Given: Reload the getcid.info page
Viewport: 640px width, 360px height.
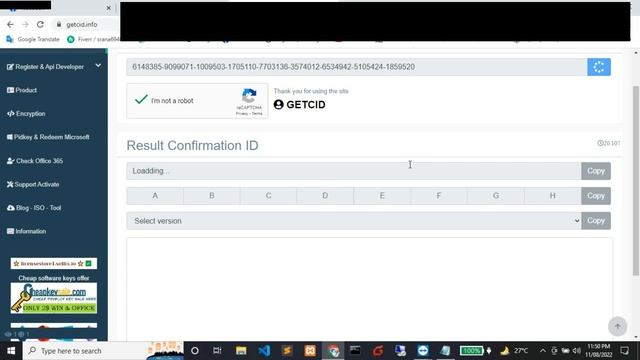Looking at the screenshot, I should click(x=40, y=24).
